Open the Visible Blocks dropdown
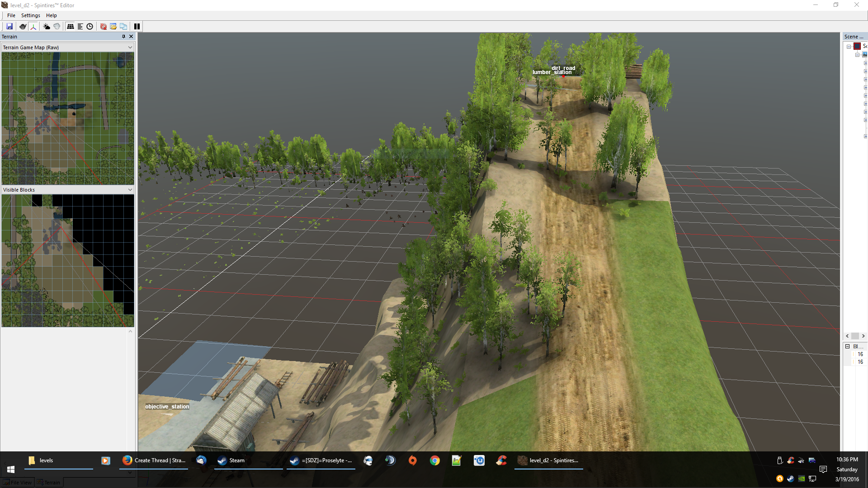This screenshot has height=488, width=868. (130, 190)
